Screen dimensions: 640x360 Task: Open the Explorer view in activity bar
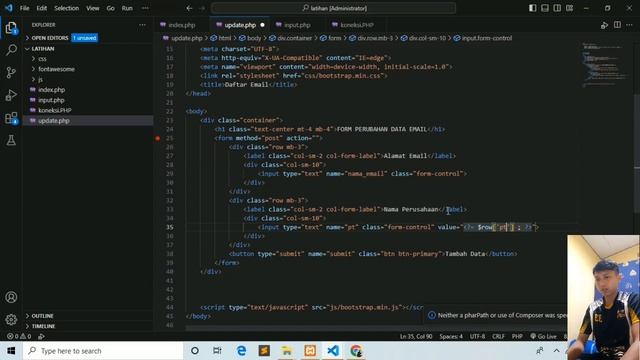(x=11, y=28)
